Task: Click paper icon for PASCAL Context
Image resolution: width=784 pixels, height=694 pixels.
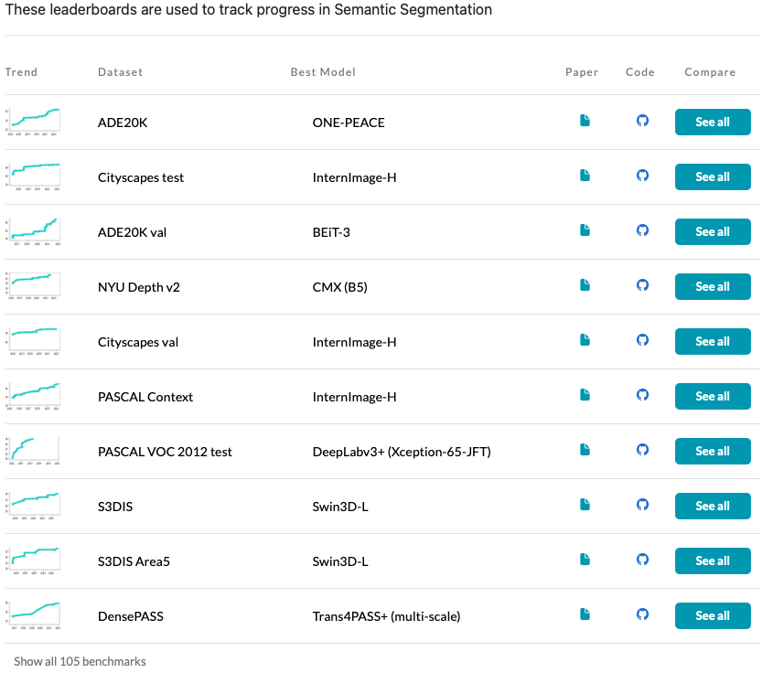Action: 585,395
